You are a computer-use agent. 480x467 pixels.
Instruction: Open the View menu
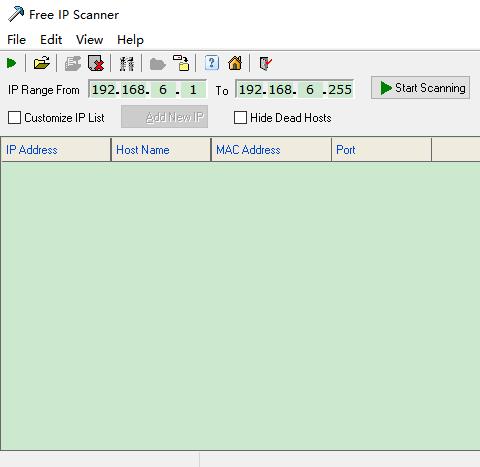tap(89, 40)
